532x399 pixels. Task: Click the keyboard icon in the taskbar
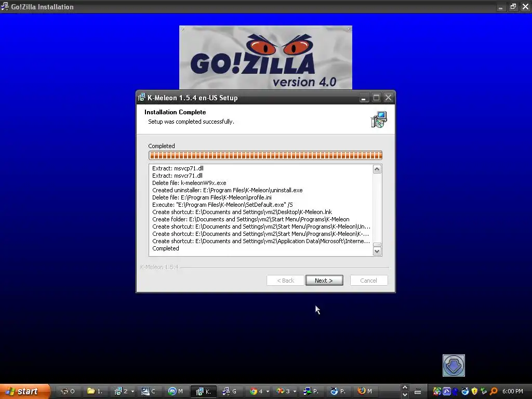pyautogui.click(x=418, y=392)
